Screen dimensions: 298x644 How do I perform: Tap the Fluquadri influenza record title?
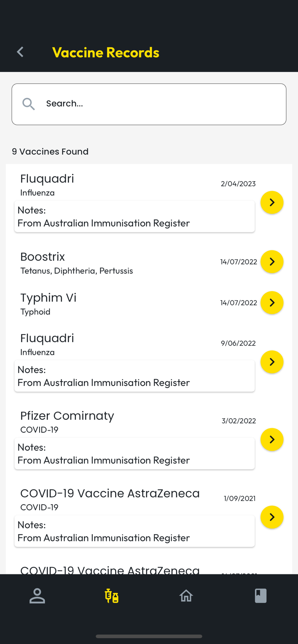point(47,179)
